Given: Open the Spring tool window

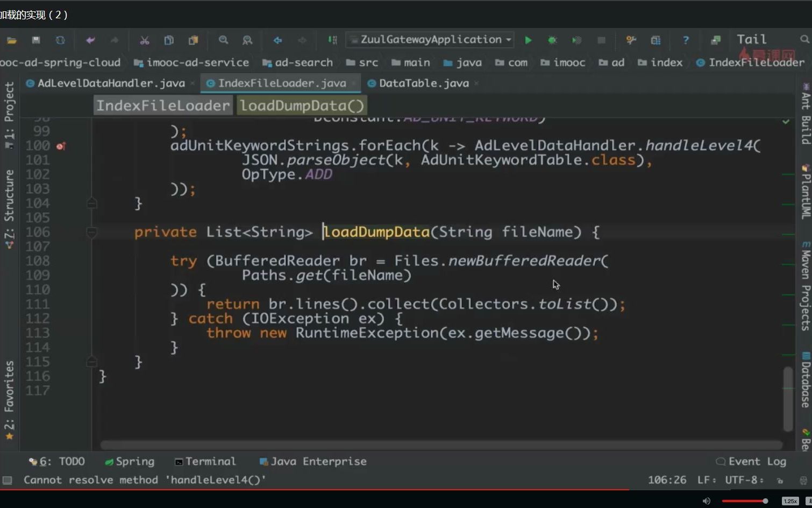Looking at the screenshot, I should coord(130,462).
